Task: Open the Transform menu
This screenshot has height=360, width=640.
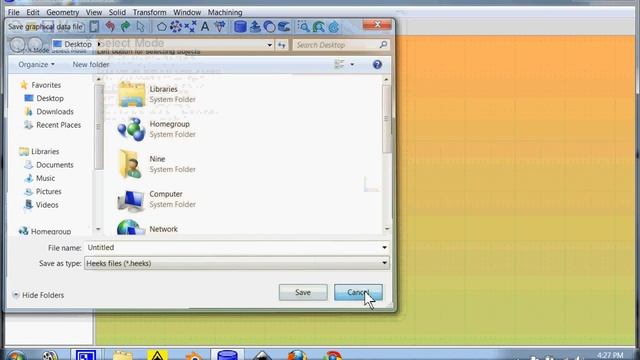Action: pyautogui.click(x=149, y=12)
